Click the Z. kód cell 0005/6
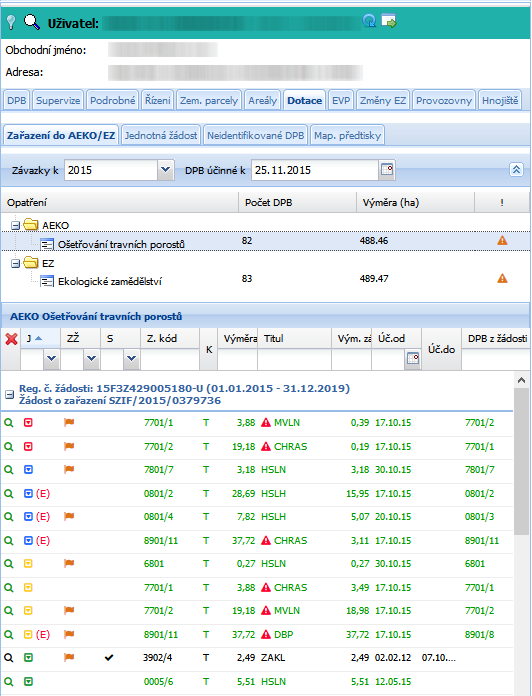Viewport: 532px width, 696px height. click(158, 681)
